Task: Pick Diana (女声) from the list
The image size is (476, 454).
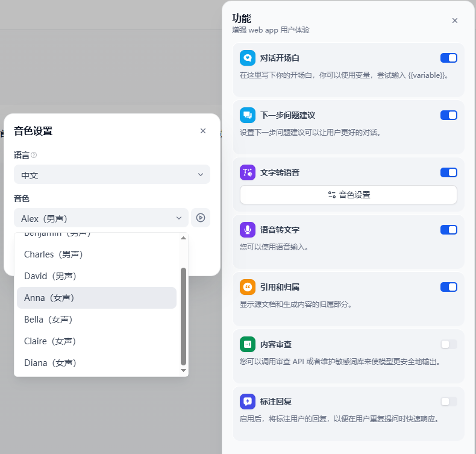Action: pyautogui.click(x=96, y=363)
